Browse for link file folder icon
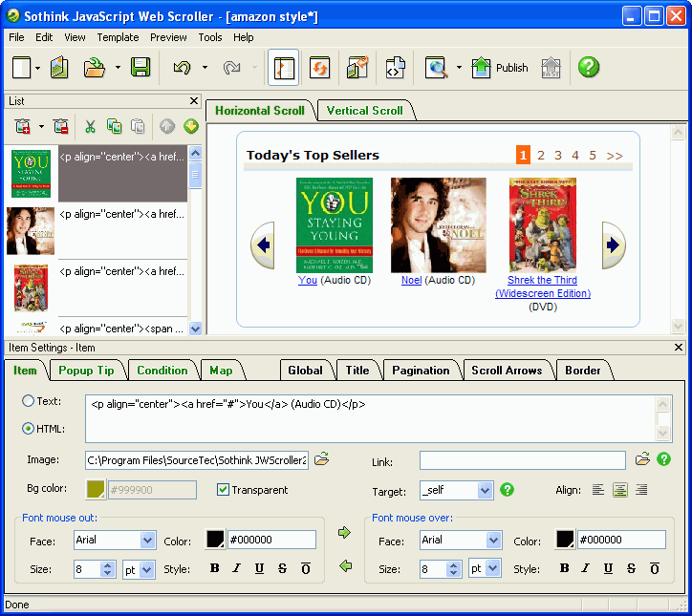The height and width of the screenshot is (616, 692). 642,459
